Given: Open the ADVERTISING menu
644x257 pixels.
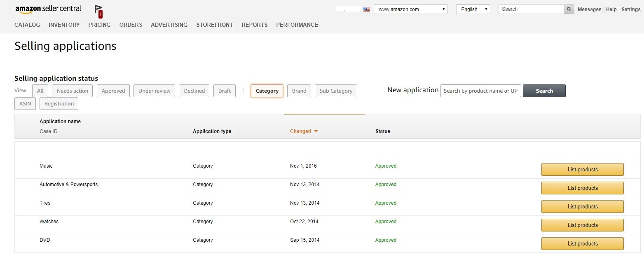Looking at the screenshot, I should click(x=169, y=25).
